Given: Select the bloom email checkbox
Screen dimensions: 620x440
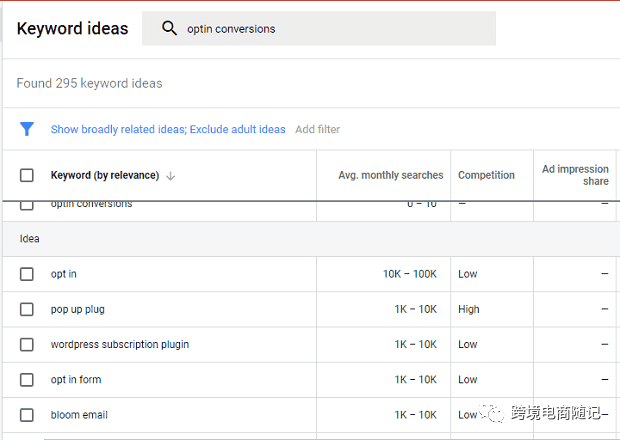Looking at the screenshot, I should (27, 414).
